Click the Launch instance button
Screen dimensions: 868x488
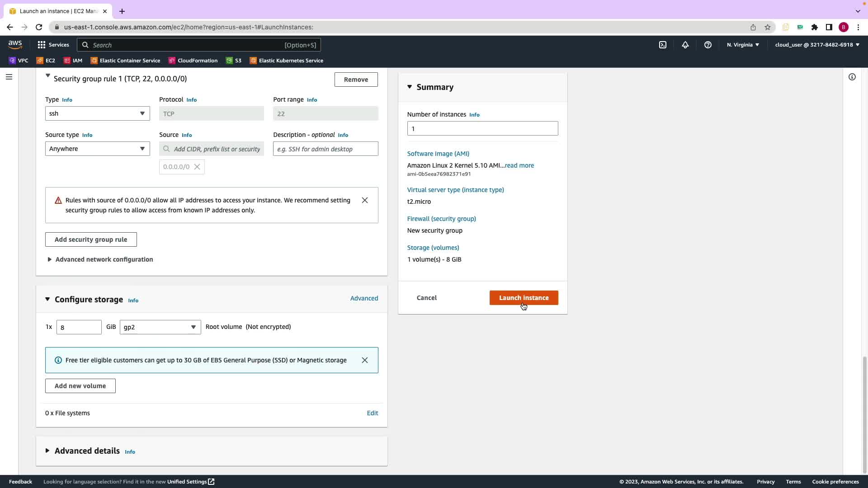click(x=524, y=298)
